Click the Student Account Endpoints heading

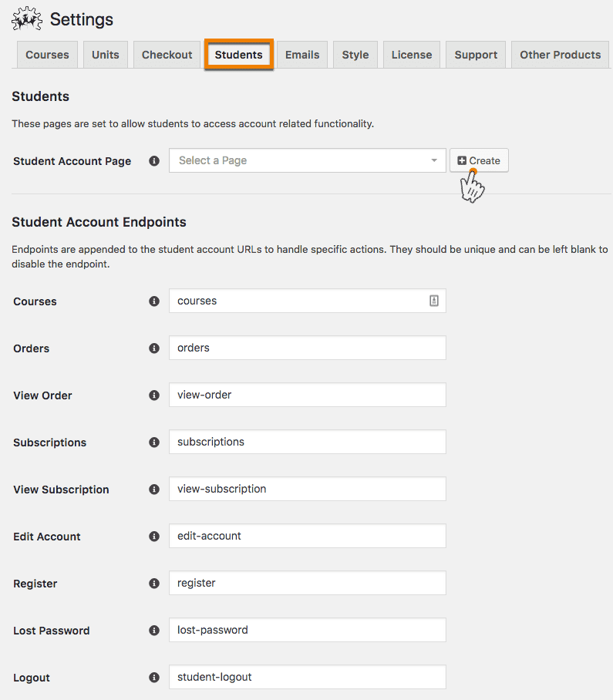coord(99,222)
